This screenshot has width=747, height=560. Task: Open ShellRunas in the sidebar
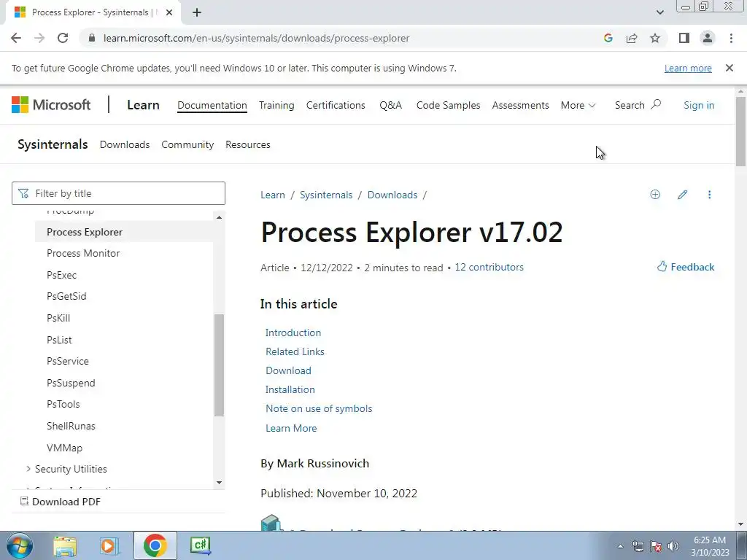click(x=71, y=426)
